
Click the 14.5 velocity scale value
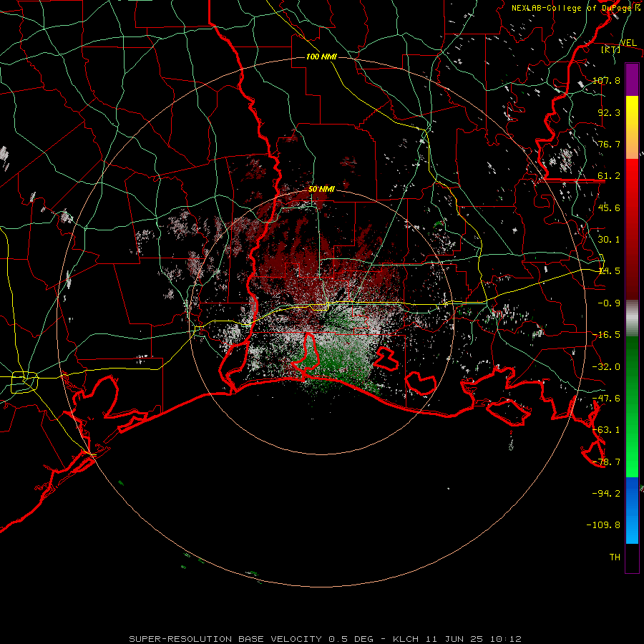[x=609, y=271]
